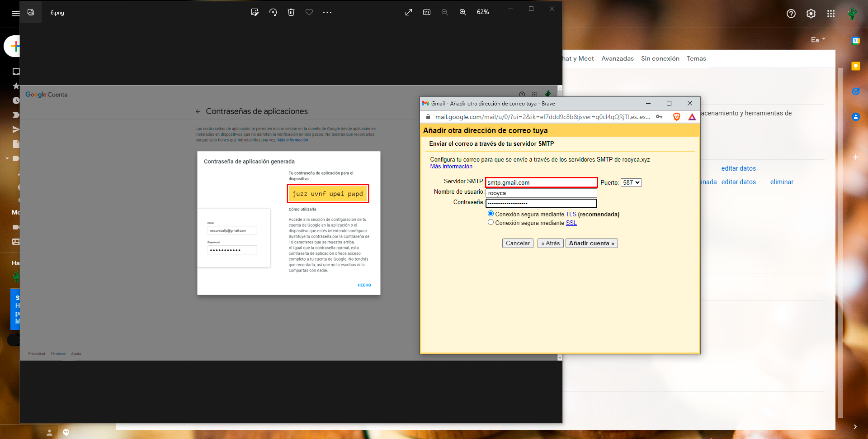Open the Brave Rewards triangle icon in popup

(x=692, y=117)
